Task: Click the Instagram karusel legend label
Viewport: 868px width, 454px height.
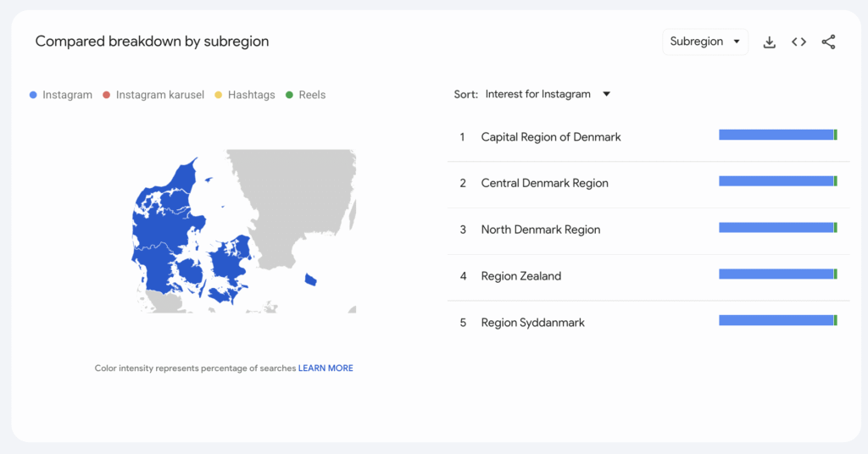Action: click(160, 95)
